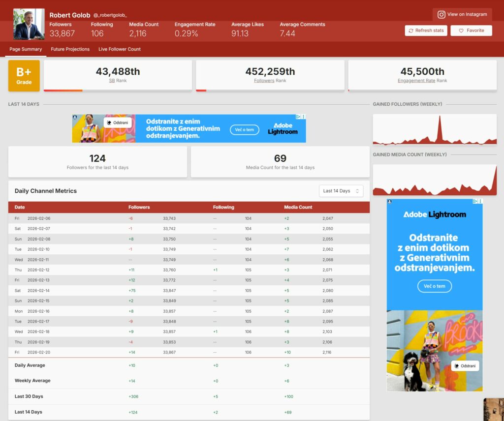Click the Followers Rank underlined link
504x421 pixels.
(264, 81)
